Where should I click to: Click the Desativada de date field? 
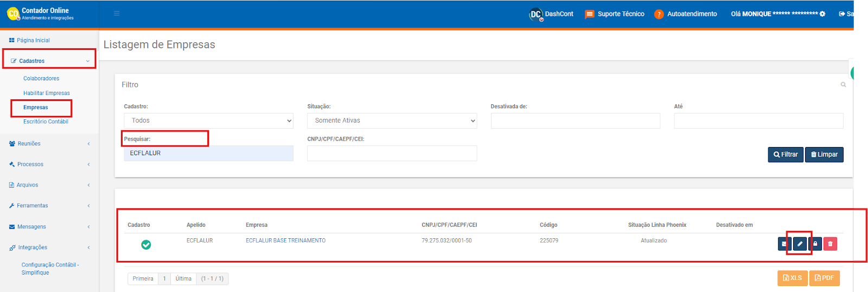coord(576,120)
